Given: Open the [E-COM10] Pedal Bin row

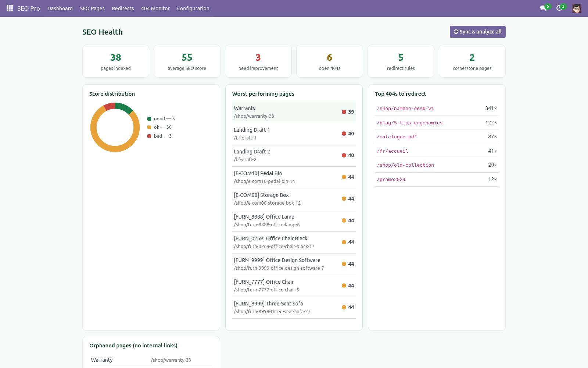Looking at the screenshot, I should point(294,177).
